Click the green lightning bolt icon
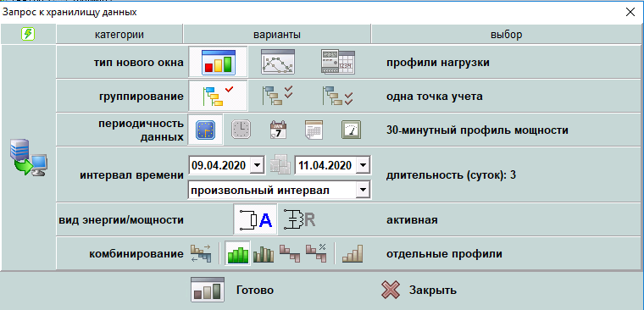Screen dimensions: 644x310 [x=28, y=34]
